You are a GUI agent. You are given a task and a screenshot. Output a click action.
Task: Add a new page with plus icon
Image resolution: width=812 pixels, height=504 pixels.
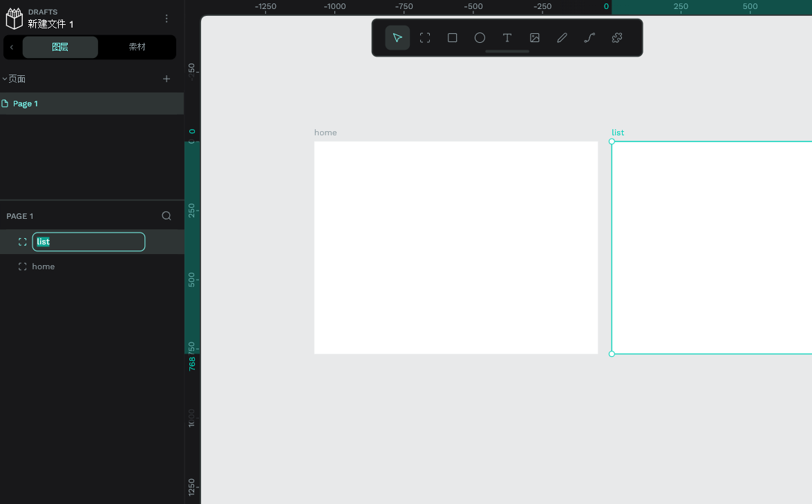click(167, 79)
